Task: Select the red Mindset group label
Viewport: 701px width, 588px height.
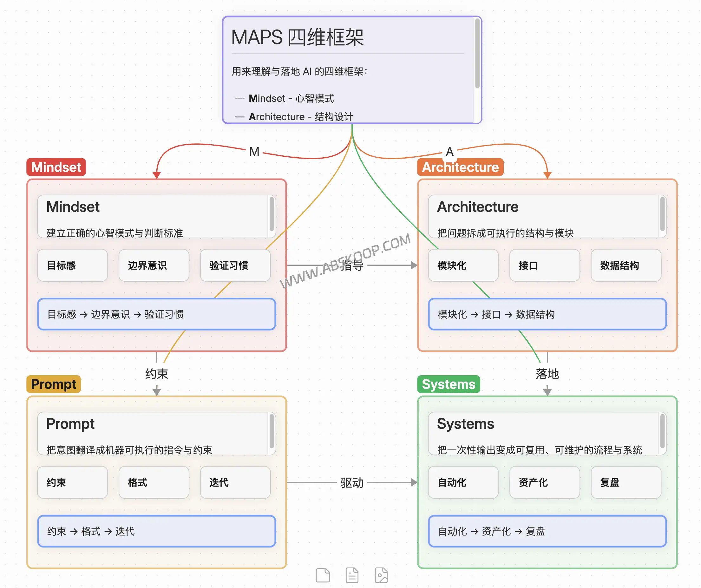Action: pos(56,167)
